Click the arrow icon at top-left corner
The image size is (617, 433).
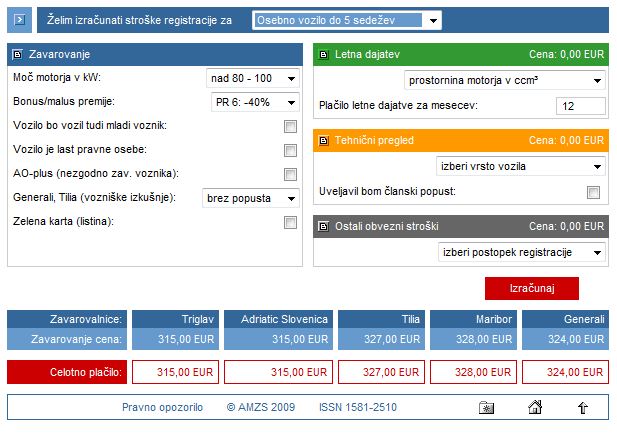20,20
